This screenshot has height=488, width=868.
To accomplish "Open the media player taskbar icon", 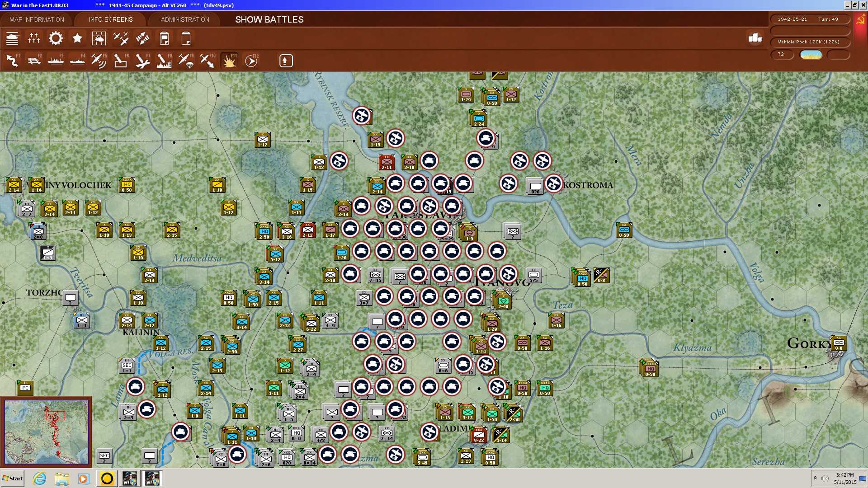I will point(84,479).
